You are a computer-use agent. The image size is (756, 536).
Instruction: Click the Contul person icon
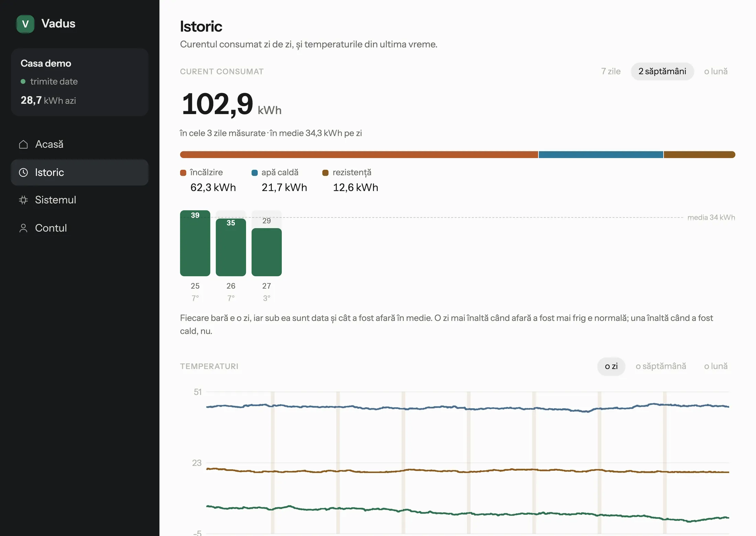point(23,228)
